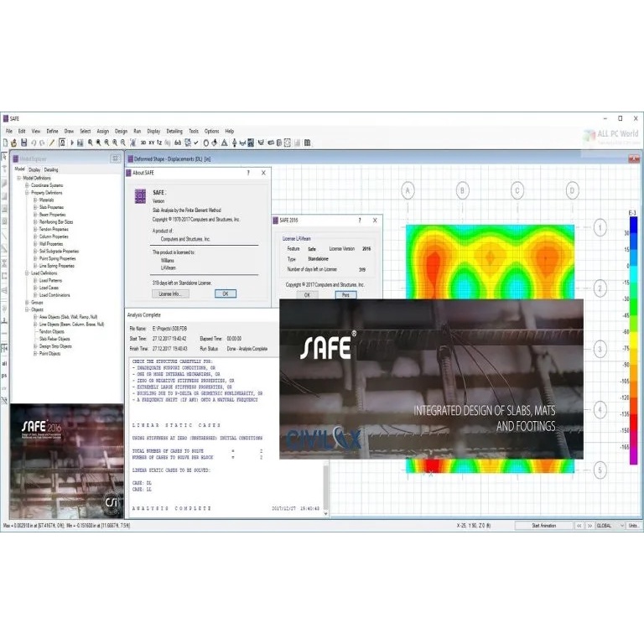The image size is (644, 644).
Task: Undo the last action in toolbar
Action: pyautogui.click(x=34, y=143)
